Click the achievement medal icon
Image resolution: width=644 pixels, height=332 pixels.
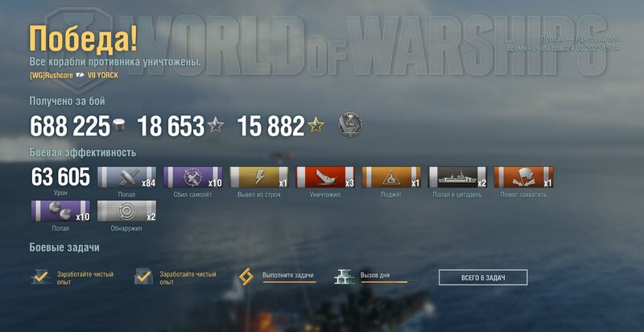click(350, 124)
